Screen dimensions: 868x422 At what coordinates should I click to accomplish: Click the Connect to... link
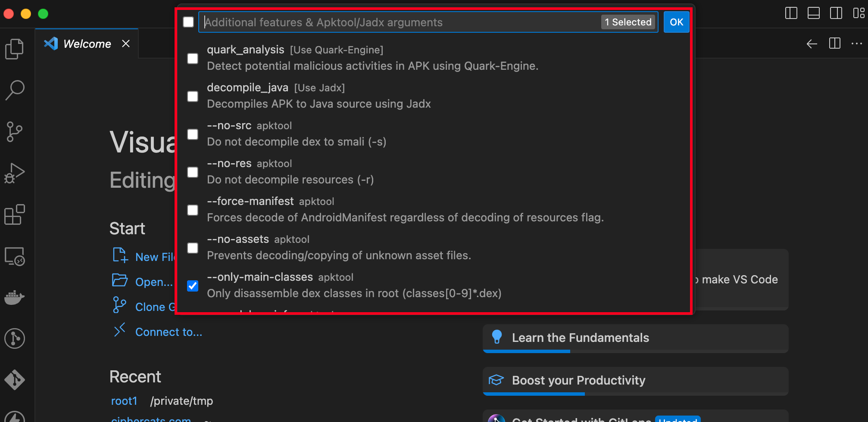[169, 332]
